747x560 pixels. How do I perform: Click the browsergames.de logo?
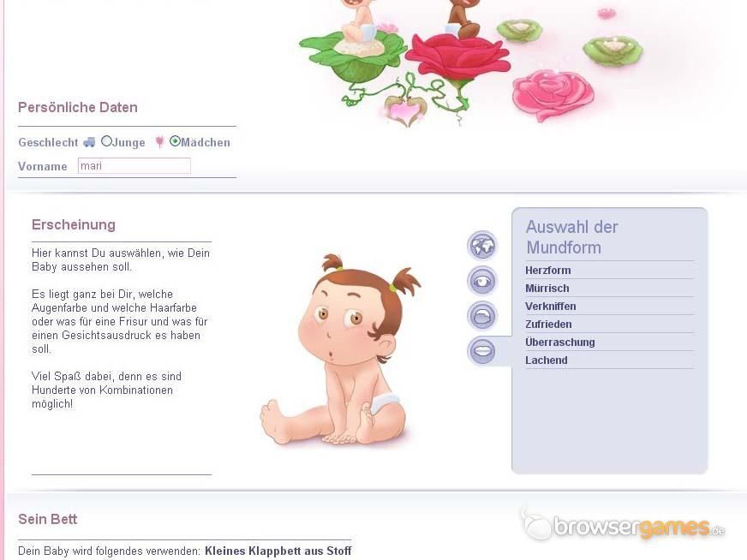point(623,526)
